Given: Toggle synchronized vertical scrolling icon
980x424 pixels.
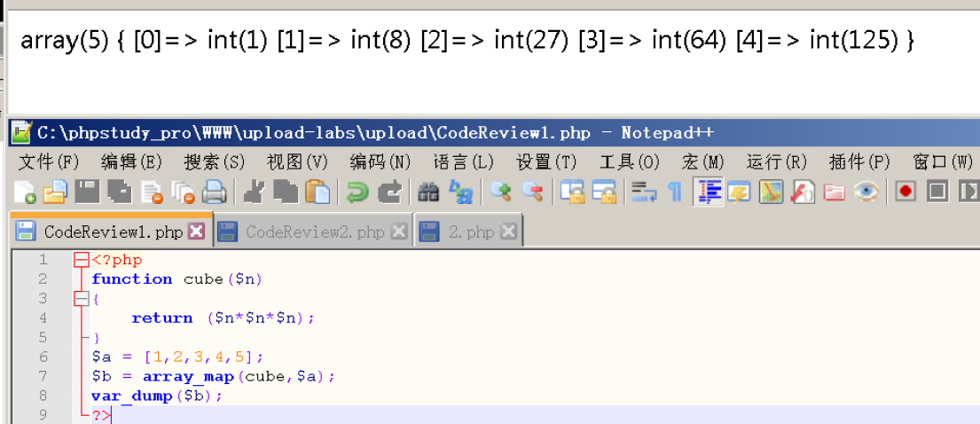Looking at the screenshot, I should [x=573, y=192].
